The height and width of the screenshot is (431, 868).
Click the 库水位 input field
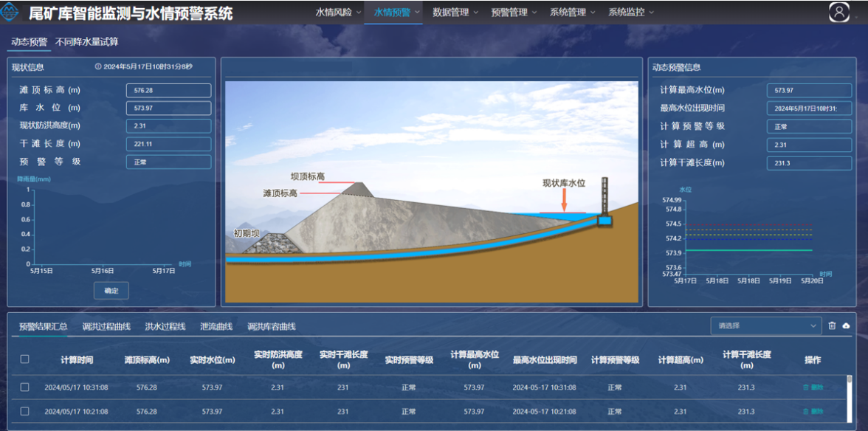click(168, 108)
